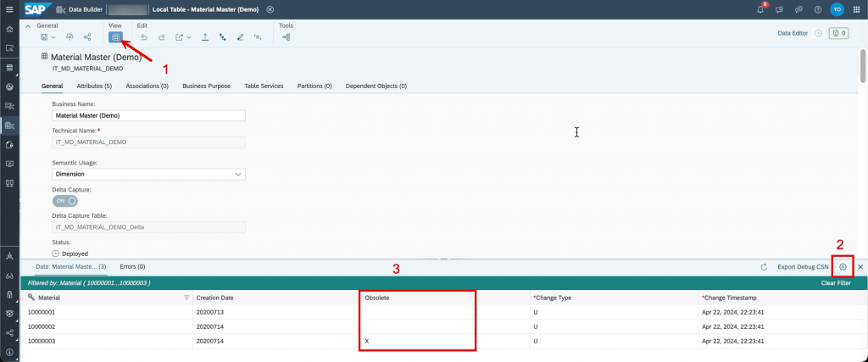Open the help question mark icon
The height and width of the screenshot is (362, 868).
coord(818,9)
